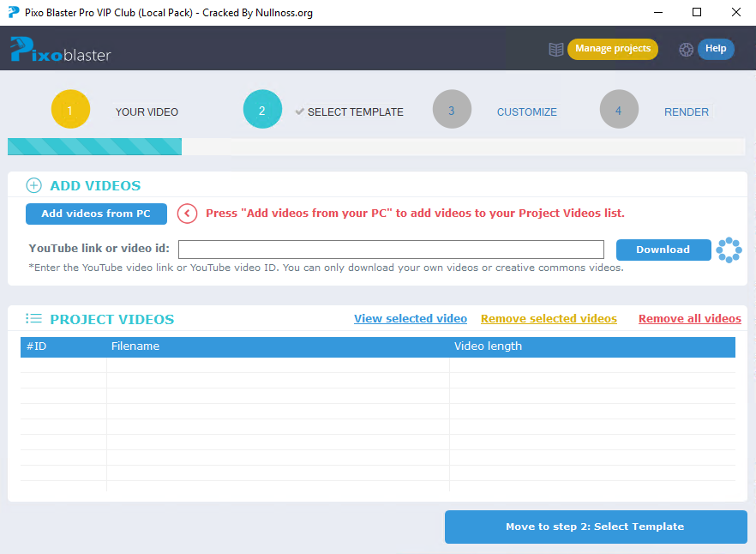The height and width of the screenshot is (554, 756).
Task: Click the red Press "Add videos from your PC" hint
Action: [x=415, y=214]
